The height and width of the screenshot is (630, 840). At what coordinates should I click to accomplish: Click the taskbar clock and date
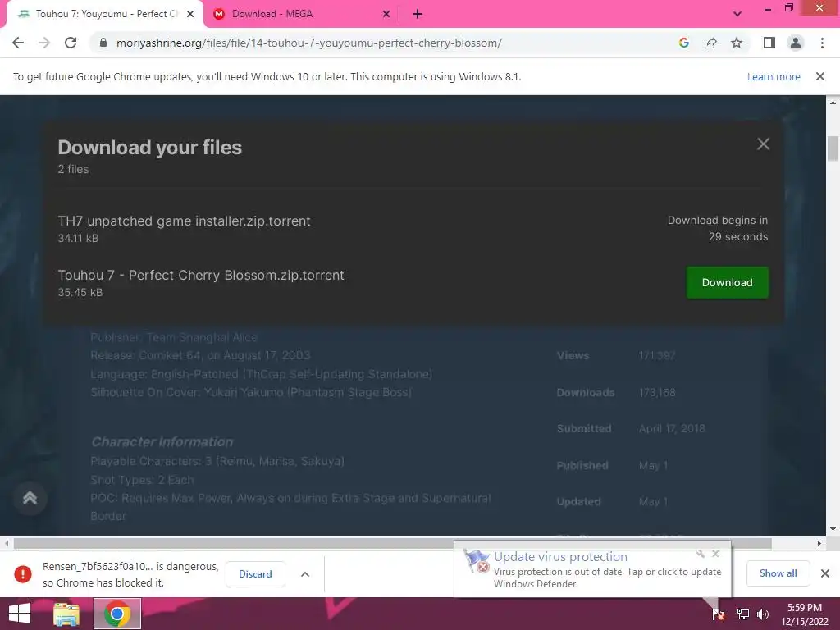(x=804, y=614)
